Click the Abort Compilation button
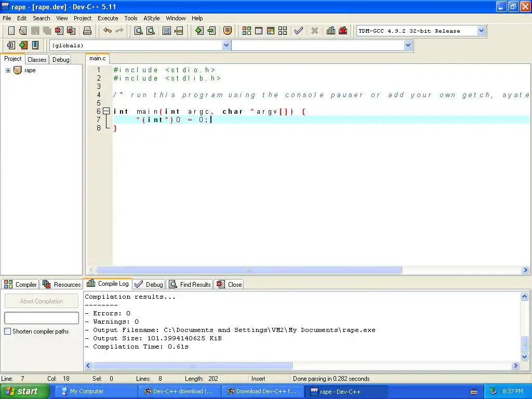This screenshot has height=399, width=532. point(42,301)
